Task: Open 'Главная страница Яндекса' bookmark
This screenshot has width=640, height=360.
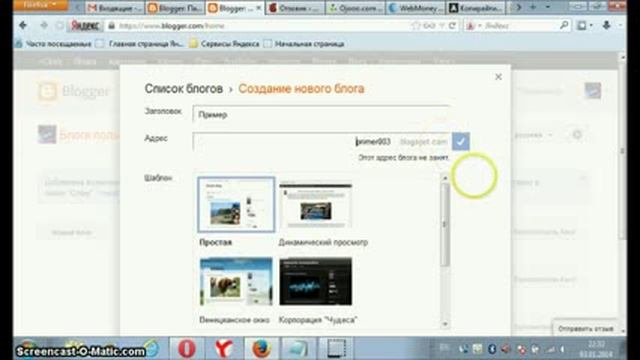Action: pos(140,44)
